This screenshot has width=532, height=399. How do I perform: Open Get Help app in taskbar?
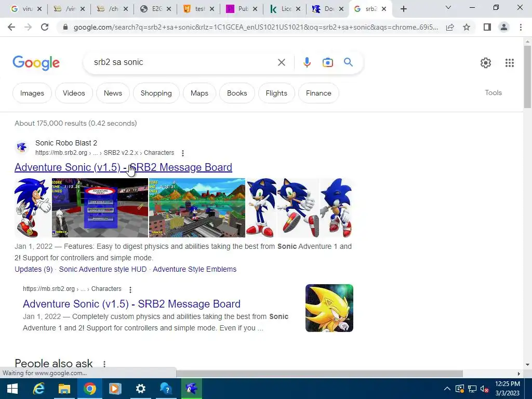tap(166, 389)
